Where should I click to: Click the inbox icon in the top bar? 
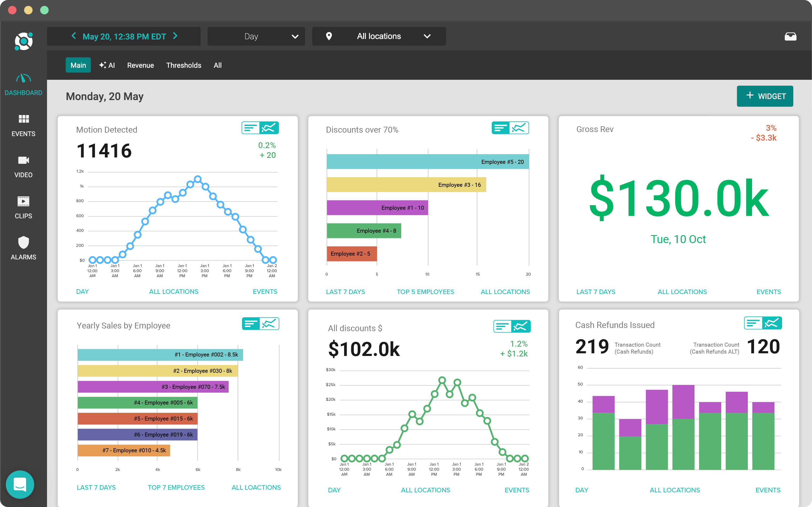click(x=791, y=36)
